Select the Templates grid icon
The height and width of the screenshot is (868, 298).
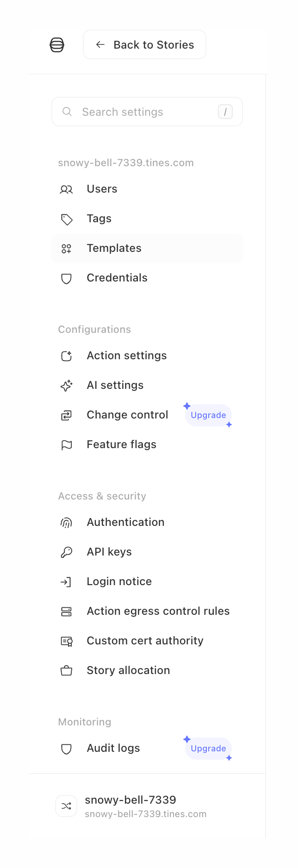point(67,249)
